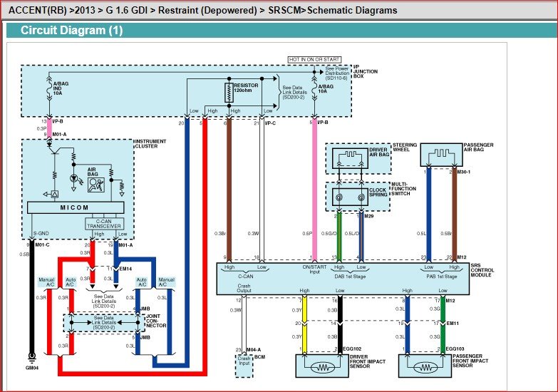The width and height of the screenshot is (558, 392).
Task: Click See Power Distribution (SD110-6) reference
Action: click(336, 73)
